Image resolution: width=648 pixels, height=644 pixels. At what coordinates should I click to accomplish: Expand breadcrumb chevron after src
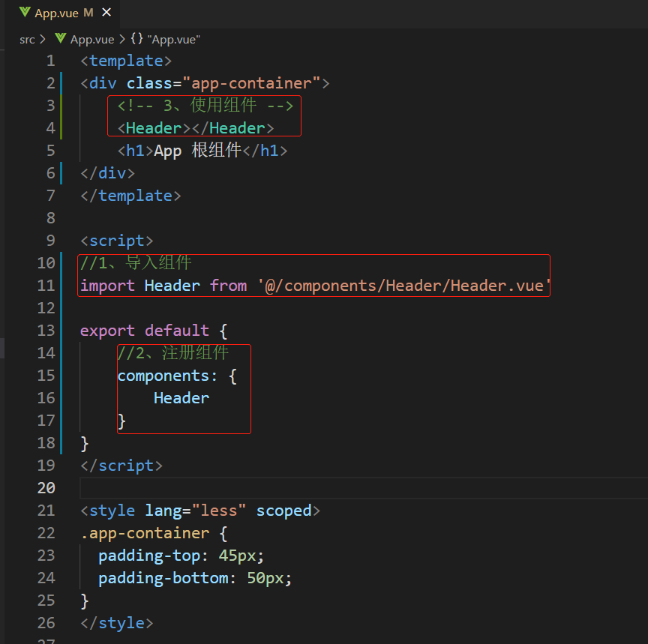click(x=43, y=40)
